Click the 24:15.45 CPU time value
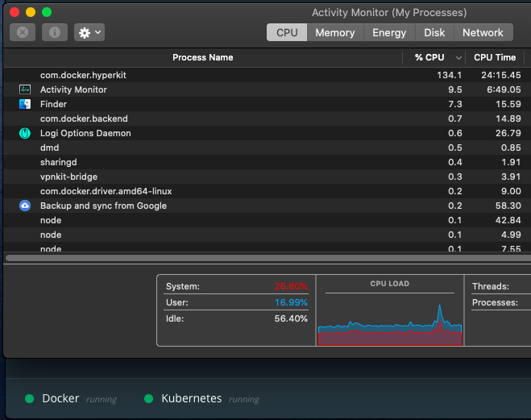Viewport: 531px width, 420px height. (x=501, y=75)
